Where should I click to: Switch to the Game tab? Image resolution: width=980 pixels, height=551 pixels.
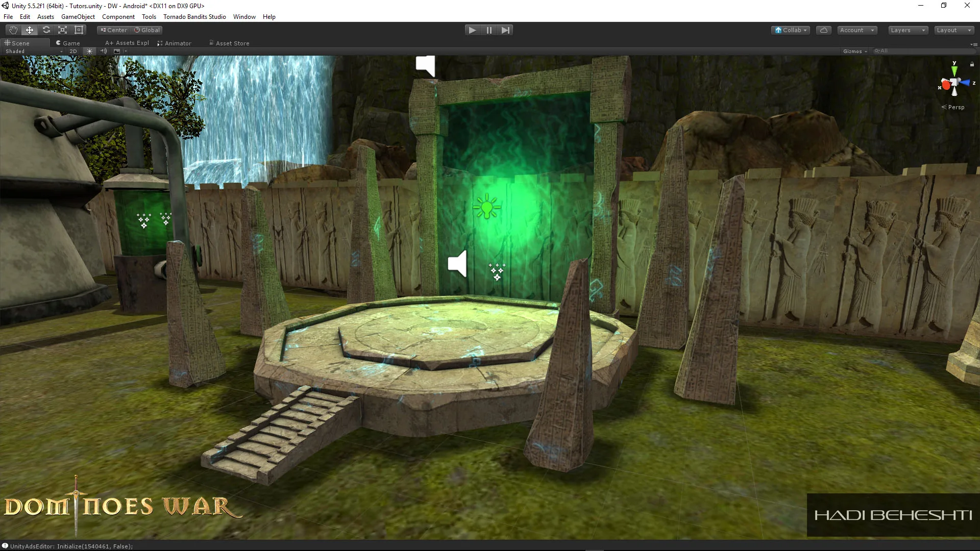point(68,43)
